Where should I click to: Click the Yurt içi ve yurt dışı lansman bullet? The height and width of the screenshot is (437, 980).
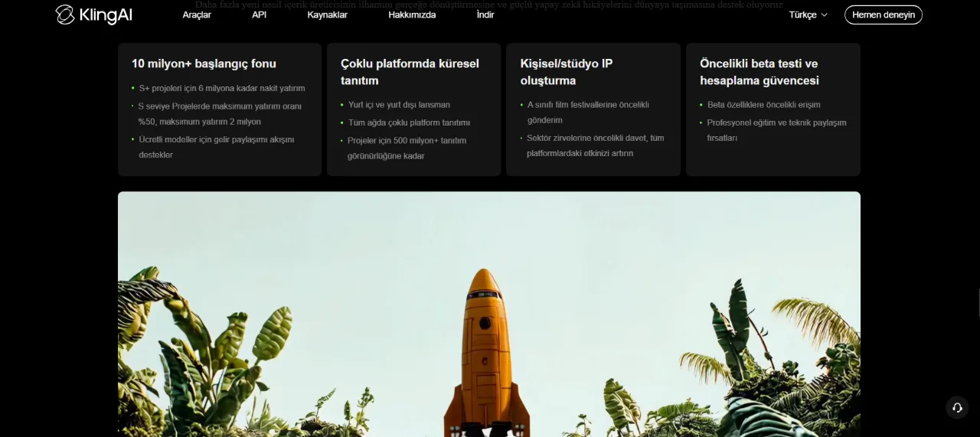coord(394,105)
